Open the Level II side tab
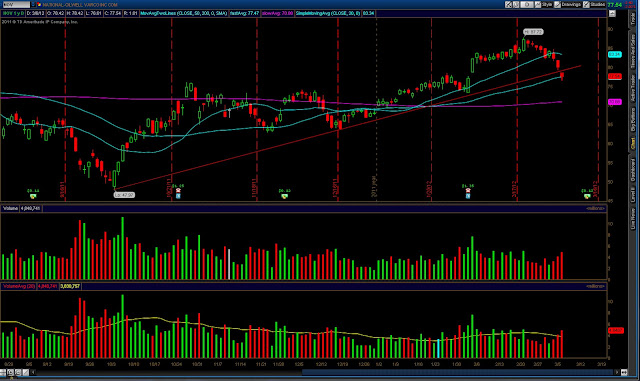Image resolution: width=640 pixels, height=381 pixels. pos(633,196)
